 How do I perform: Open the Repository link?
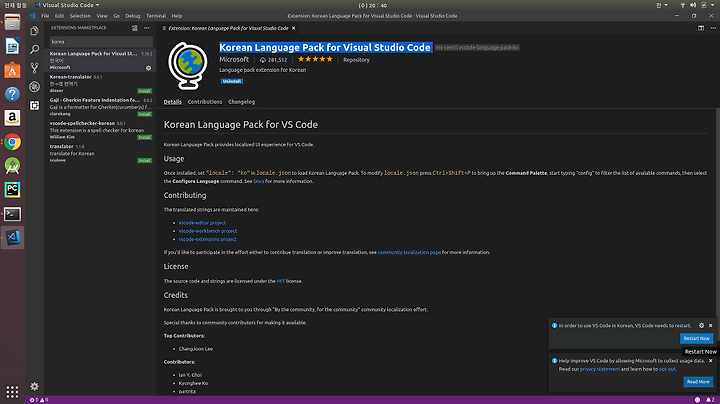356,60
